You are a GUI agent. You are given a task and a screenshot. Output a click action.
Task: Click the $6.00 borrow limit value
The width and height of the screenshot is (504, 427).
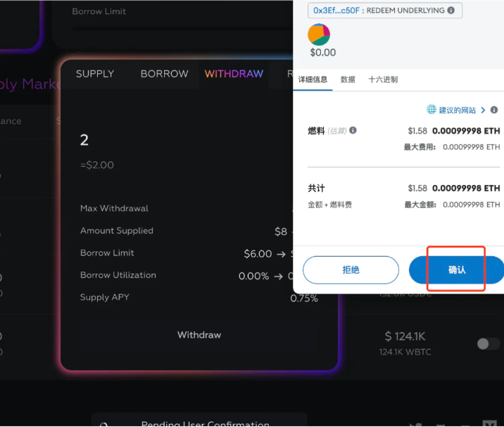(258, 254)
